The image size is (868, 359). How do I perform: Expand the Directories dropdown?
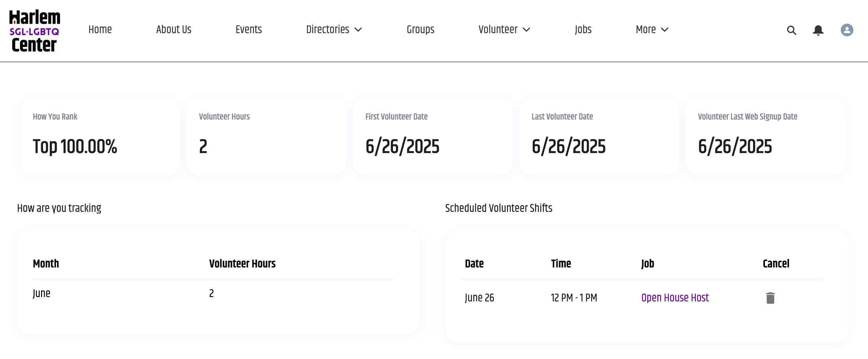click(x=334, y=30)
